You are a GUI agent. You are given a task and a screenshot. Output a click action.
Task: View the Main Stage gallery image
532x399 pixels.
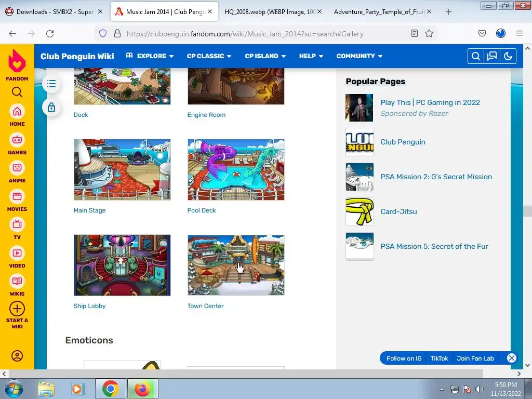122,170
